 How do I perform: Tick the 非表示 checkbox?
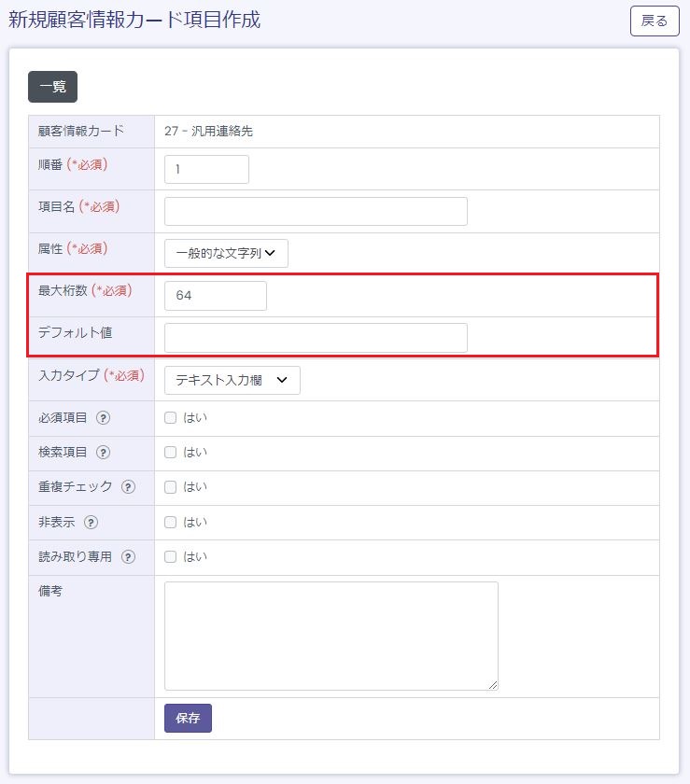pyautogui.click(x=170, y=522)
